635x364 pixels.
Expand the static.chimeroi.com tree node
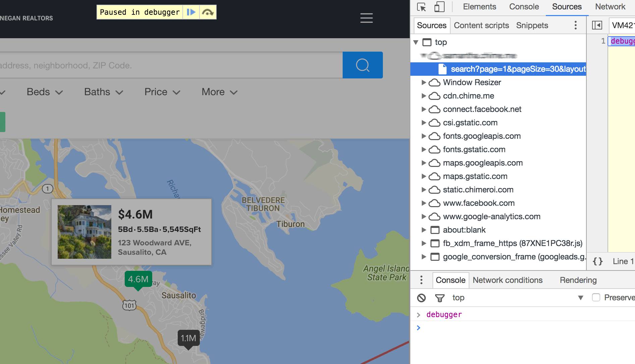coord(424,190)
